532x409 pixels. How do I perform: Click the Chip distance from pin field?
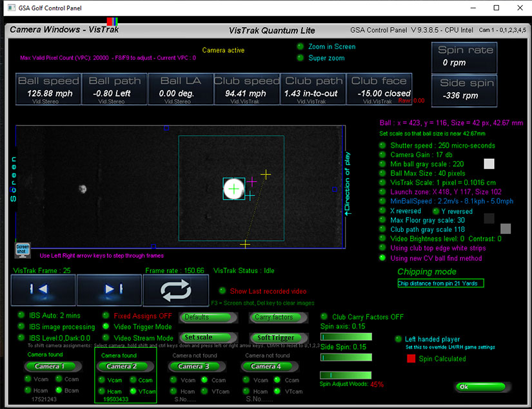[440, 283]
